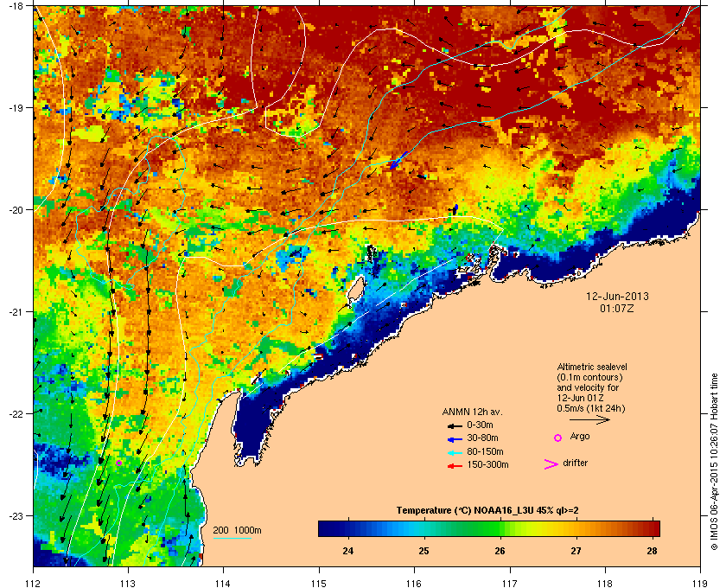The height and width of the screenshot is (588, 726).
Task: Select the date text 12-Jun-2013
Action: pos(617,297)
